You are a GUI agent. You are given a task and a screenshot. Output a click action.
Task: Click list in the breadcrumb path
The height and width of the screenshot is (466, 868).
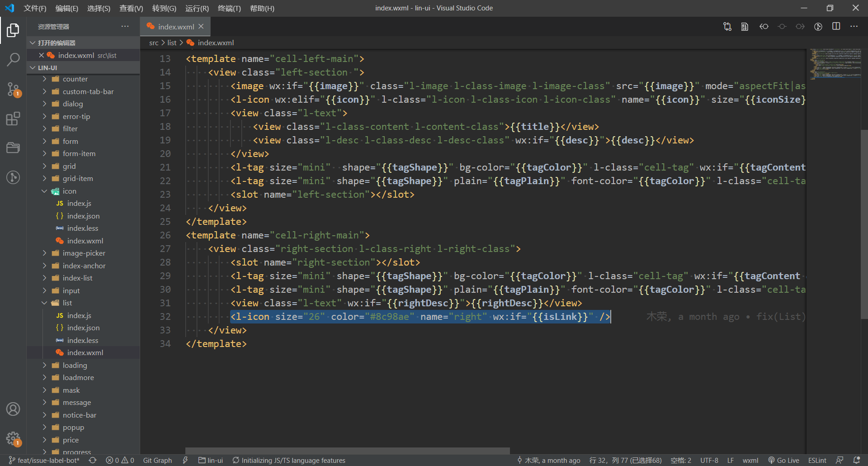point(172,43)
